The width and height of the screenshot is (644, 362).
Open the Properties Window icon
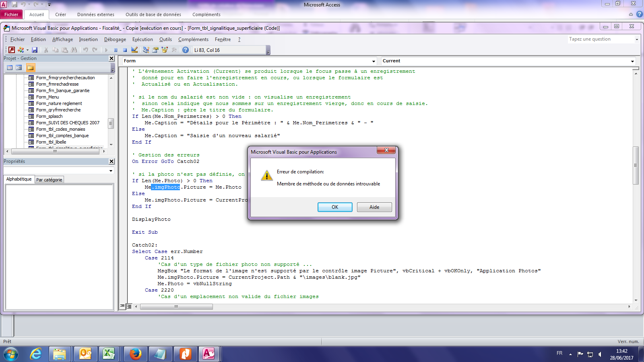155,50
